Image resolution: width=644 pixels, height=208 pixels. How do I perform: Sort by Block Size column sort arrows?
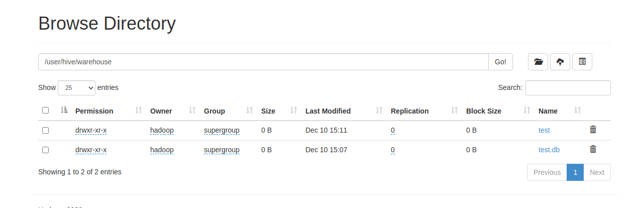pos(526,111)
